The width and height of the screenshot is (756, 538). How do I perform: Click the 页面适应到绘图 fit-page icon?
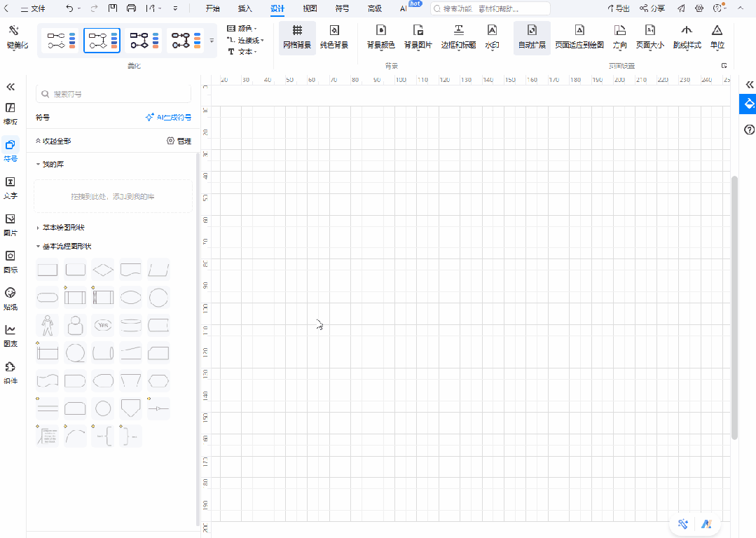pyautogui.click(x=579, y=36)
